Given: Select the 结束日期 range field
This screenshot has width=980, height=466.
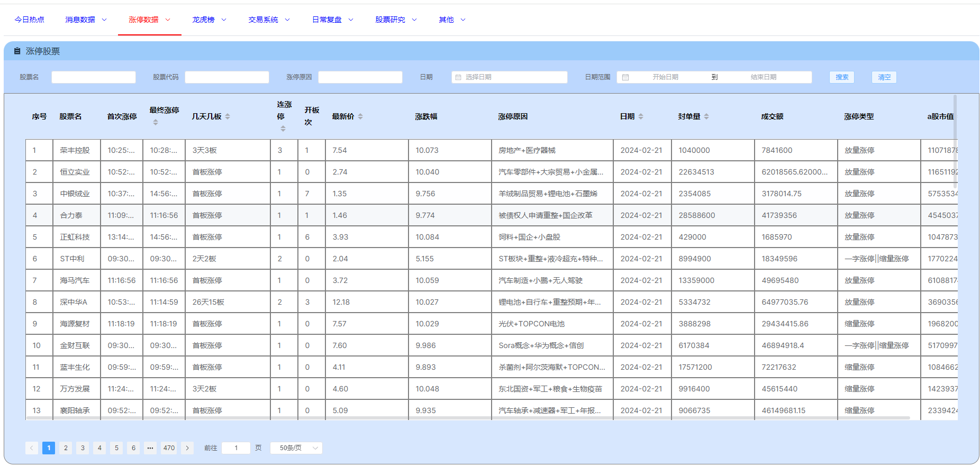Looking at the screenshot, I should point(764,77).
